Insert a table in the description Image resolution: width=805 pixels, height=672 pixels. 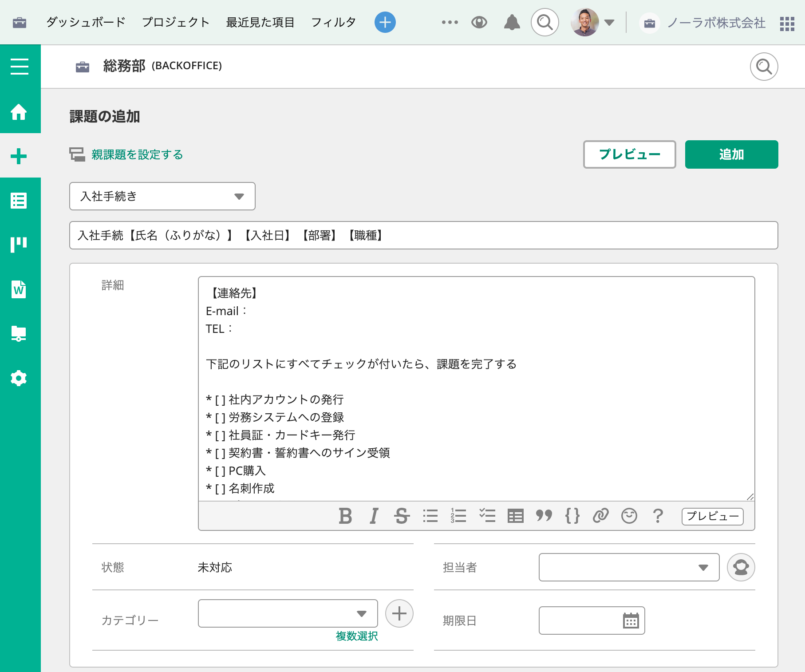(x=515, y=516)
